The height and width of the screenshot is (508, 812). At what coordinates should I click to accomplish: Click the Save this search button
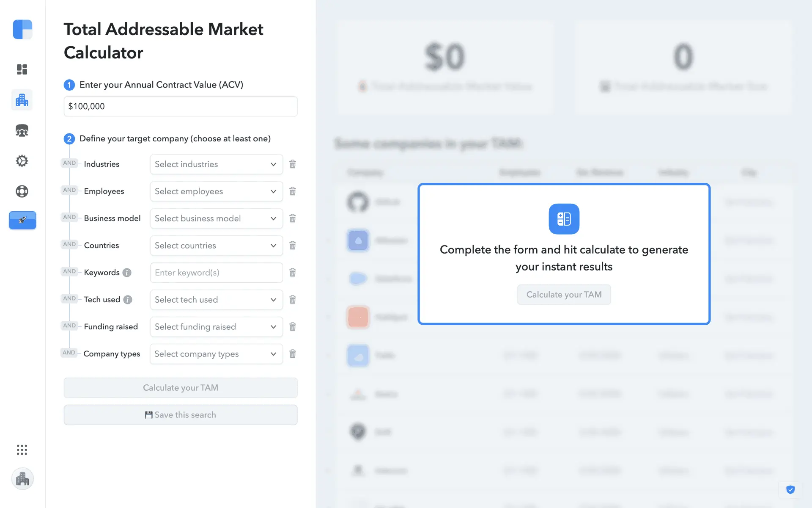(181, 415)
